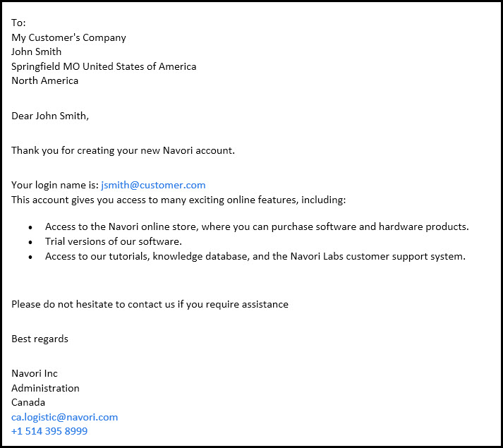Click the "Thank you for creating" sentence
This screenshot has height=448, width=503.
pyautogui.click(x=123, y=150)
